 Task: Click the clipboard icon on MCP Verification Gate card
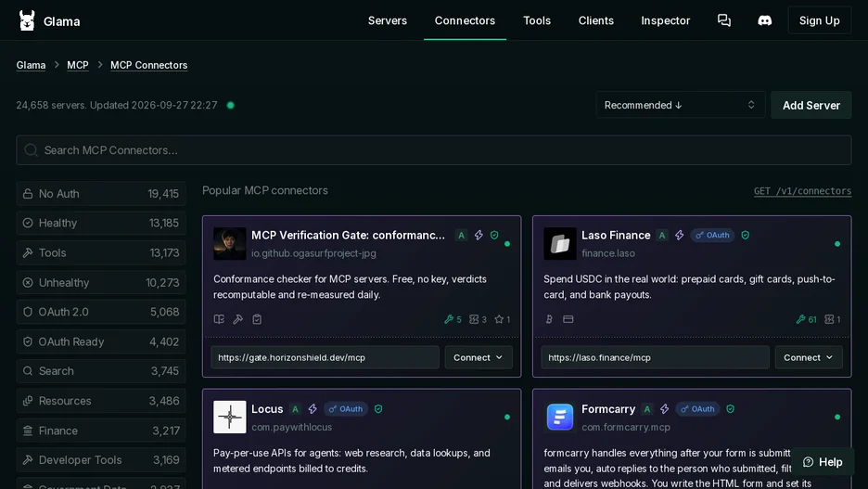257,319
